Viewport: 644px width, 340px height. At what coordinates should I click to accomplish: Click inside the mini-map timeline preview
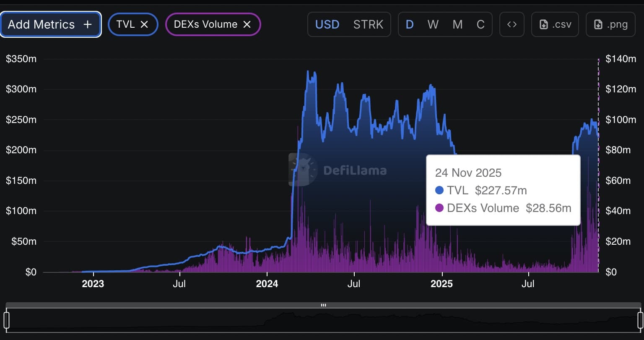coord(322,321)
